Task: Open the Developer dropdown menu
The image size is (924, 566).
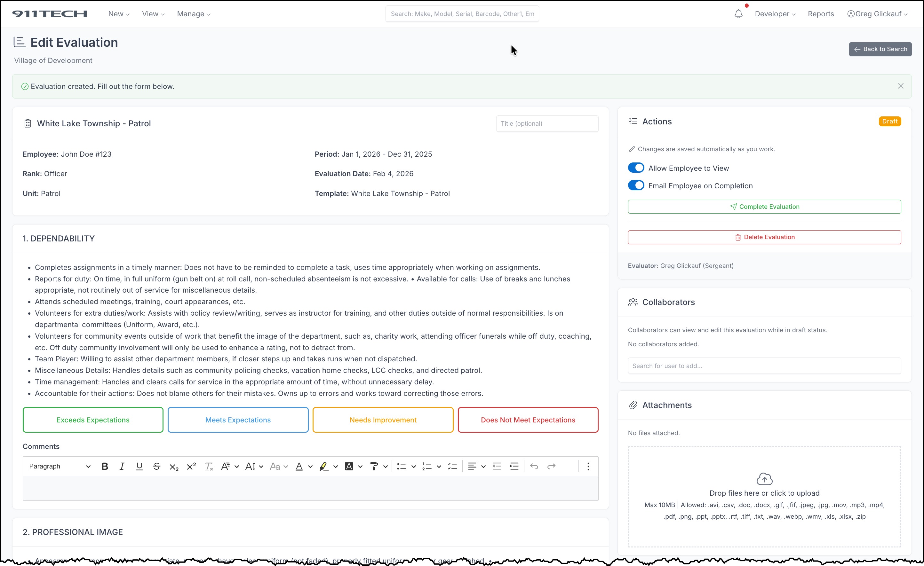Action: [x=775, y=14]
